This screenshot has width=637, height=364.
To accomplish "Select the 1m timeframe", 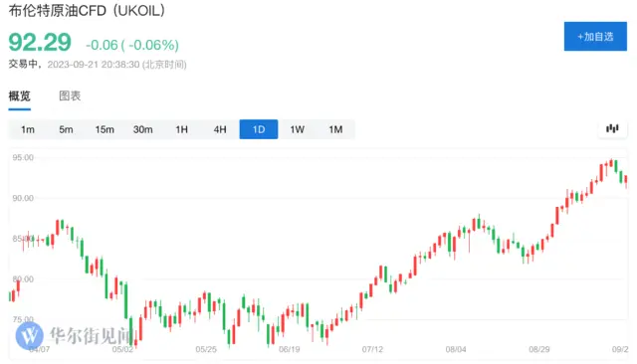I will (28, 129).
